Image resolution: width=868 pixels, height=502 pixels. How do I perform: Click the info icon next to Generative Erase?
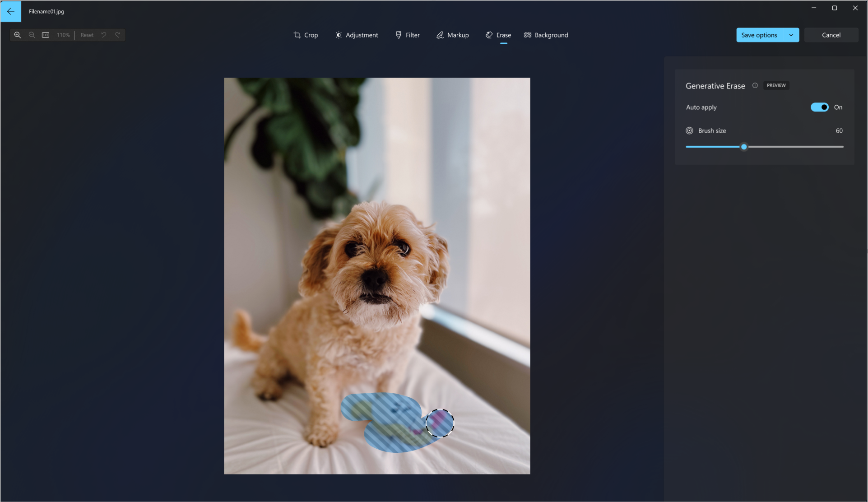pyautogui.click(x=755, y=85)
